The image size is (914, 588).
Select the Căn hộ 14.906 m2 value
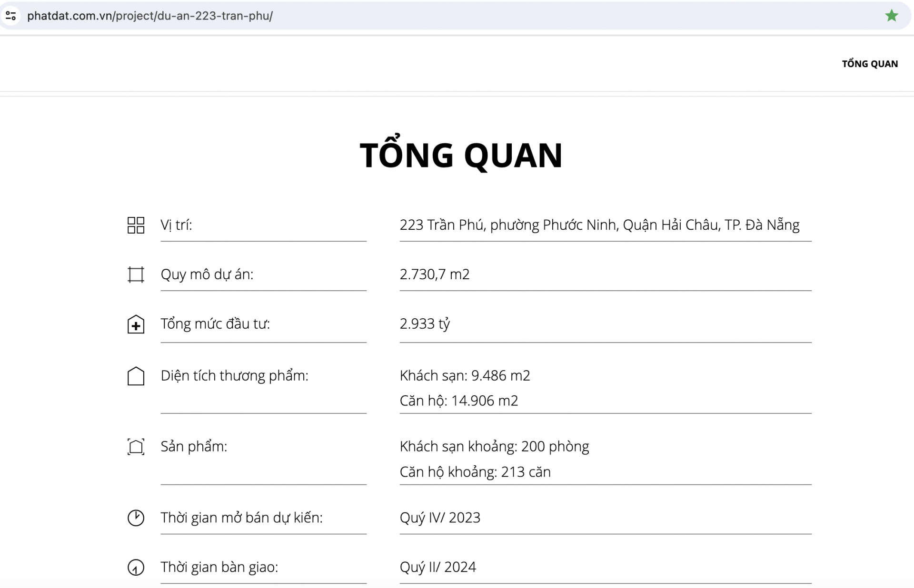pyautogui.click(x=458, y=401)
